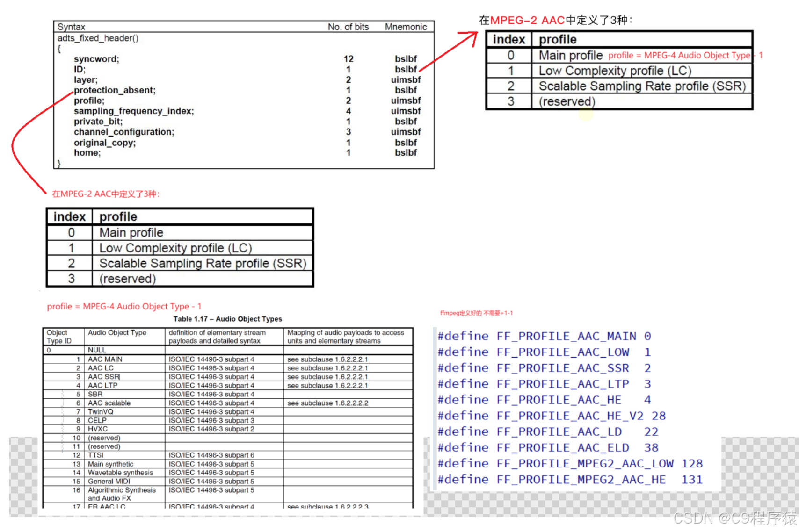The height and width of the screenshot is (532, 799).
Task: Select the FF_PROFILE_MPEG2_AAC_LOW define line
Action: 570,463
